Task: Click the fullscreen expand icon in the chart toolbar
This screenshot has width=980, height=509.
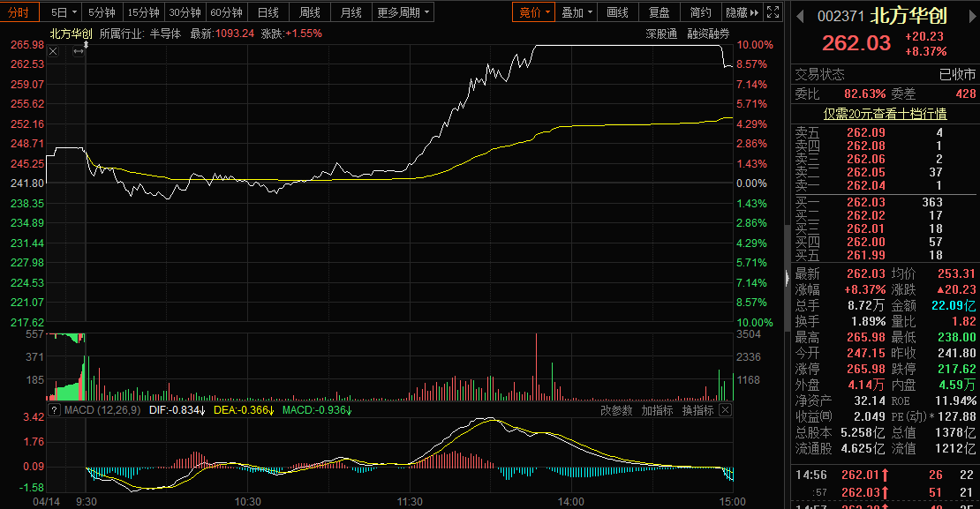Action: [x=773, y=11]
